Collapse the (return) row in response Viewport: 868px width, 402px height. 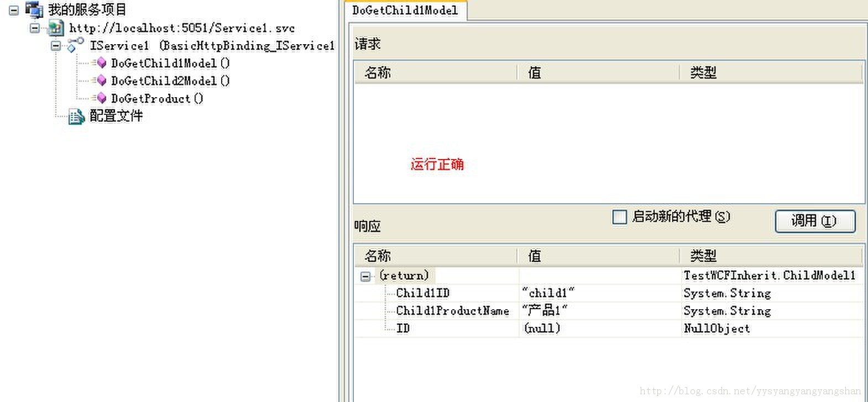365,276
